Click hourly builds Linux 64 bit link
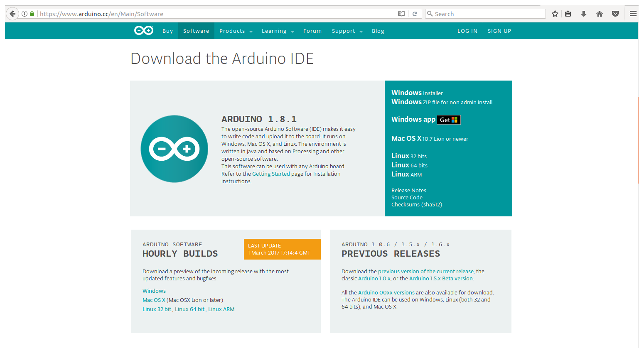Viewport: 644px width, 353px height. [189, 309]
